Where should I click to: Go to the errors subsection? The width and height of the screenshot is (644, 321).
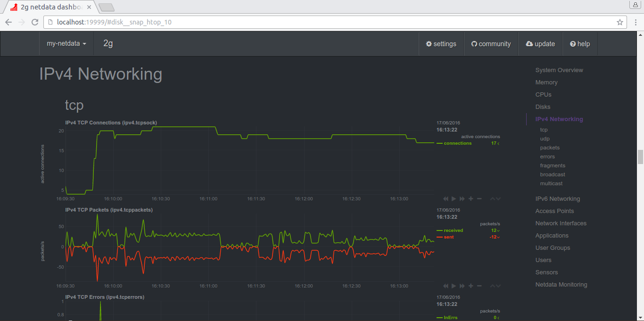(547, 156)
